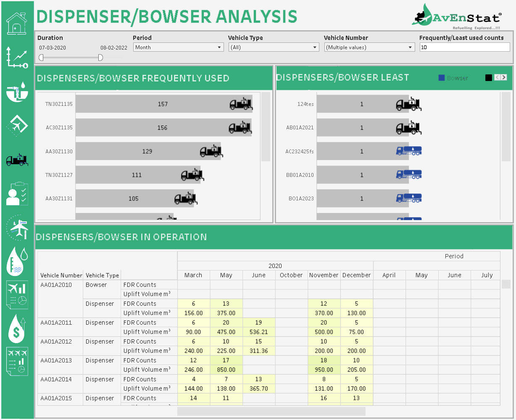Click the Frequently/Least used counts field

pyautogui.click(x=464, y=47)
